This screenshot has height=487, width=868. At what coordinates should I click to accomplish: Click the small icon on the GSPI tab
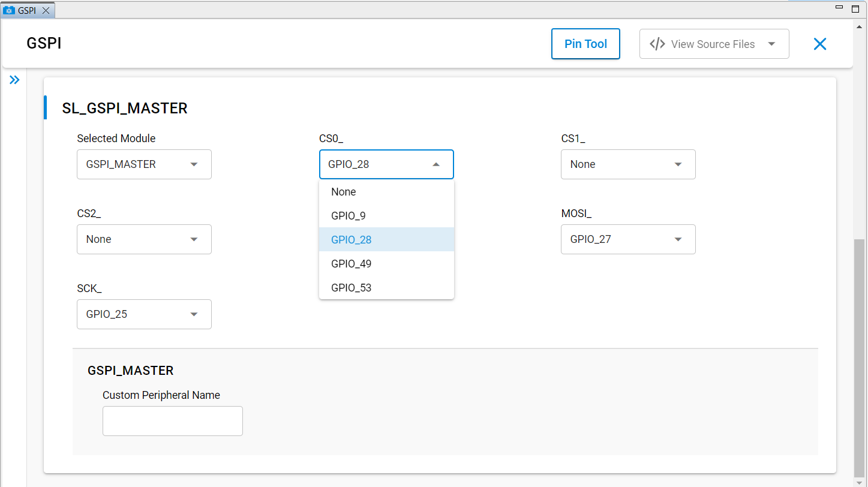click(x=8, y=10)
